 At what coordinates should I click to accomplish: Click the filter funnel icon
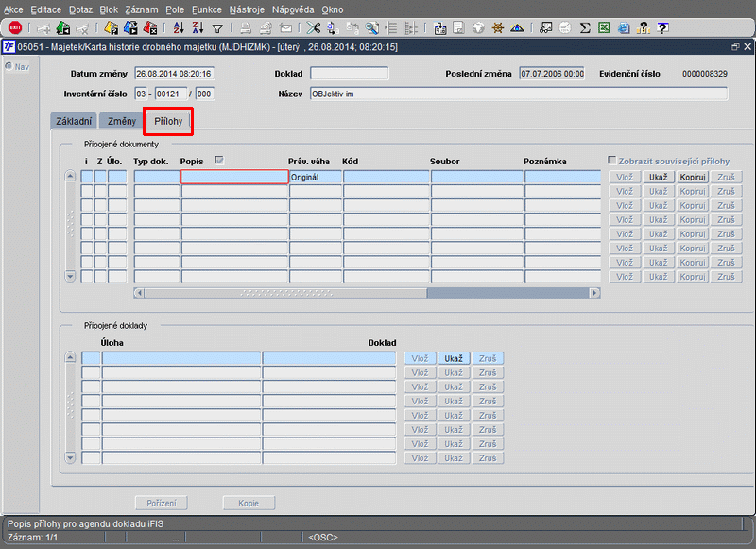tap(217, 28)
